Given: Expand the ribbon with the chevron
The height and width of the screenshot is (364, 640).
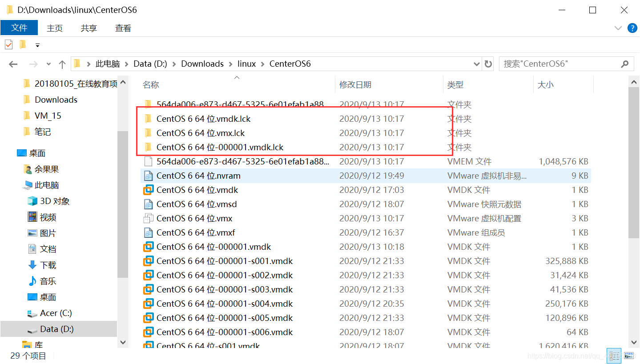Looking at the screenshot, I should 618,28.
